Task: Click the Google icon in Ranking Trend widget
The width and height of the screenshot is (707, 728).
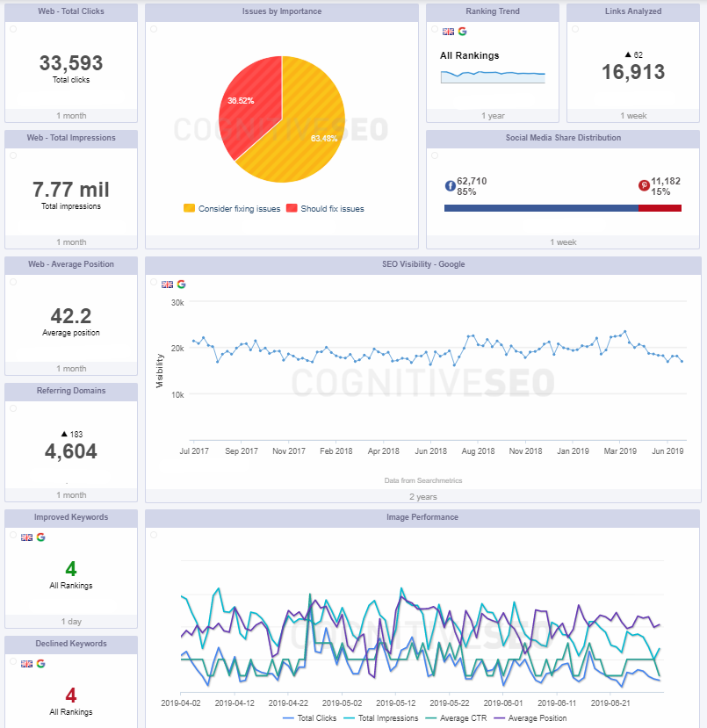Action: [462, 31]
